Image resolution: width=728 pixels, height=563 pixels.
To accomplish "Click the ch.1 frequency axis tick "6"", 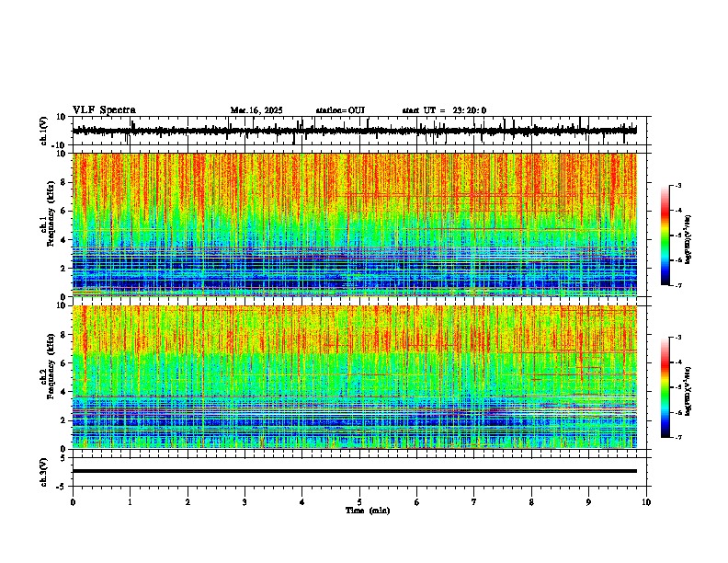I will click(65, 212).
